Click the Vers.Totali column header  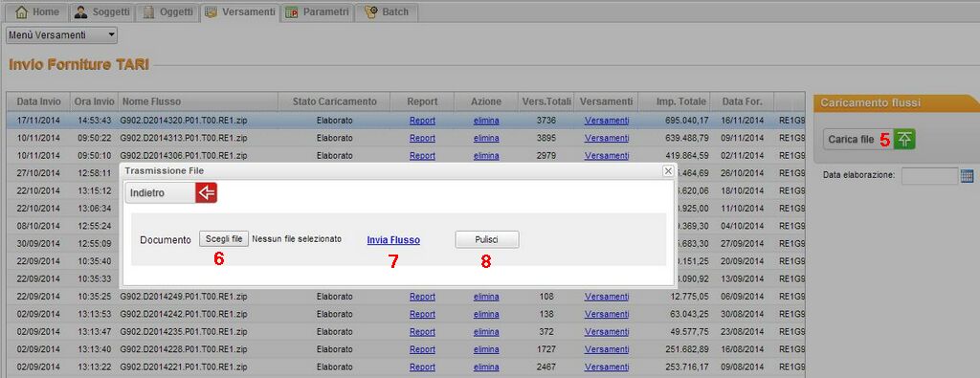coord(546,101)
